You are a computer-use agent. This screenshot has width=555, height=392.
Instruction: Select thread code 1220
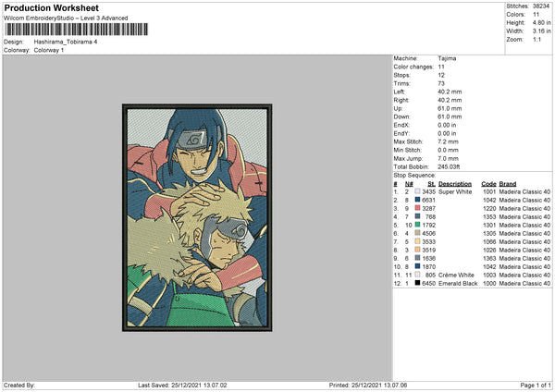[x=489, y=208]
